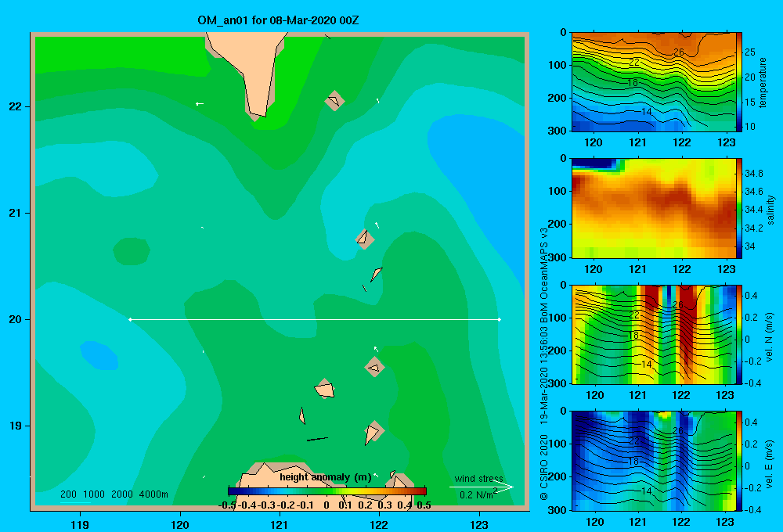Click the small blue low-anomaly patch near 119E 19.7N

click(x=100, y=355)
